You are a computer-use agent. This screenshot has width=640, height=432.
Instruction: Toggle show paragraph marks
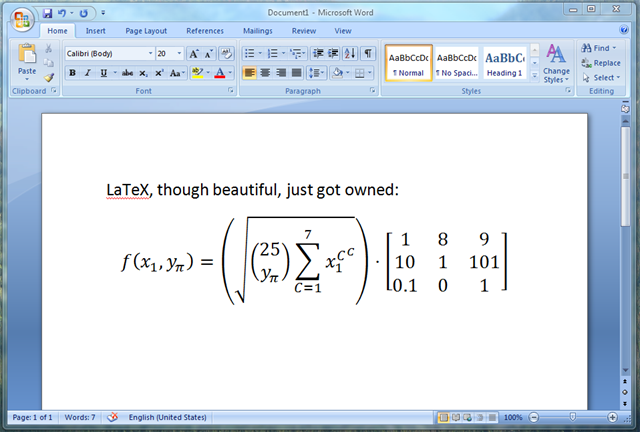(368, 53)
